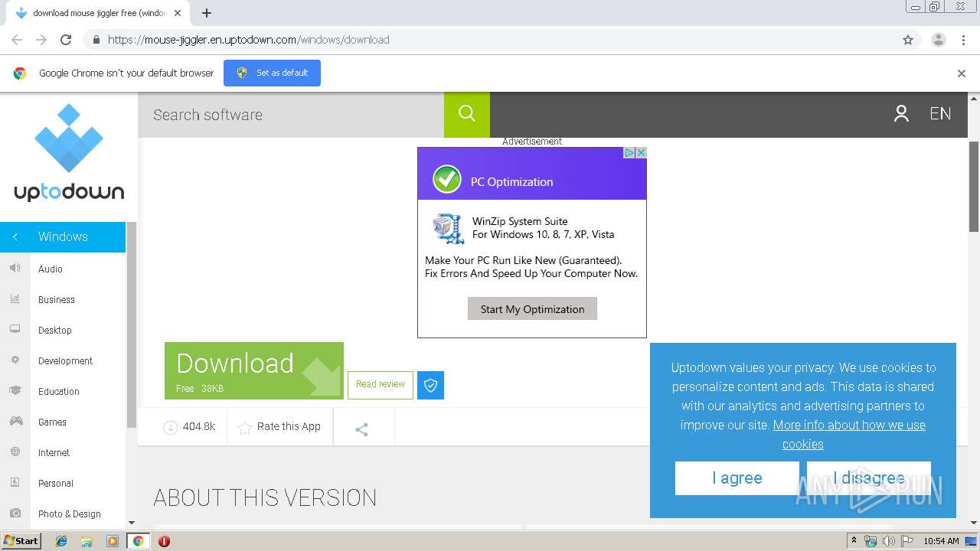Open the Internet category icon
This screenshot has width=980, height=551.
(x=15, y=452)
